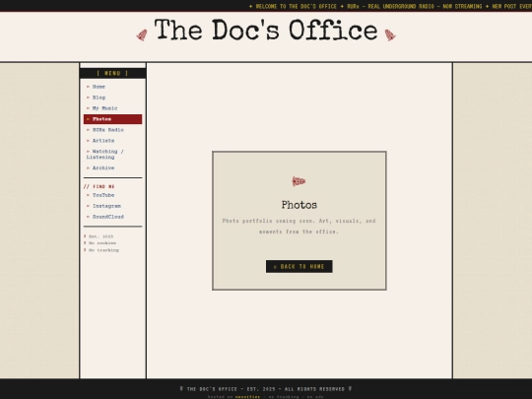The image size is (532, 399).
Task: Open the neocities link in footer
Action: (x=247, y=397)
